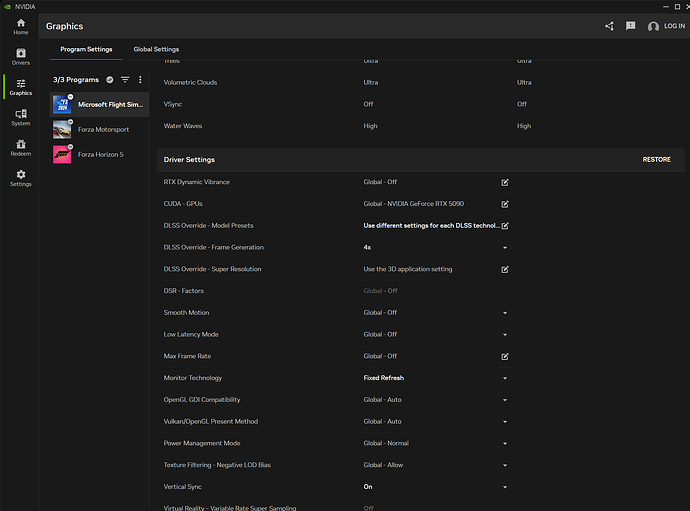
Task: Switch to Global Settings tab
Action: tap(156, 49)
